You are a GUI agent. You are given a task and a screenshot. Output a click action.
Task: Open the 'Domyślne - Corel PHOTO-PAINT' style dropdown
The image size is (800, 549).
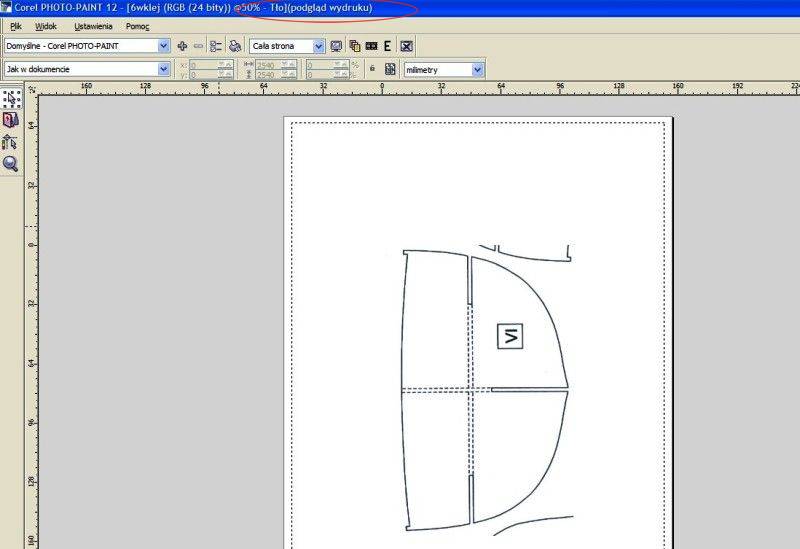pos(164,46)
